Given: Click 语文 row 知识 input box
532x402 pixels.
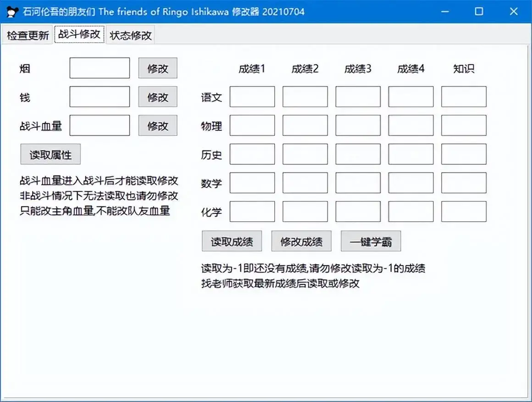Looking at the screenshot, I should pyautogui.click(x=463, y=97).
